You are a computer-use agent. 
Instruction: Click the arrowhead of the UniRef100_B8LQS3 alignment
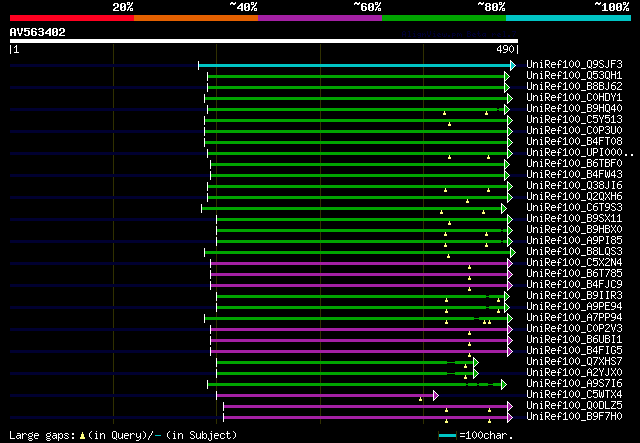(x=513, y=252)
